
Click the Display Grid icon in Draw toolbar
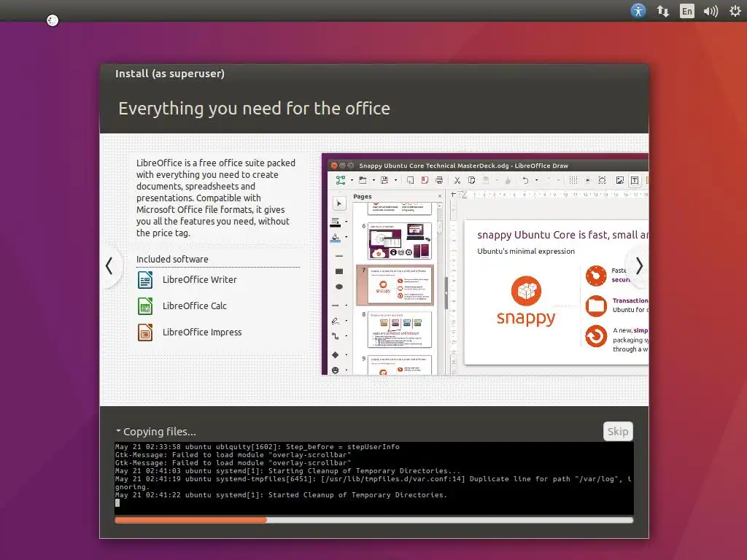point(573,180)
